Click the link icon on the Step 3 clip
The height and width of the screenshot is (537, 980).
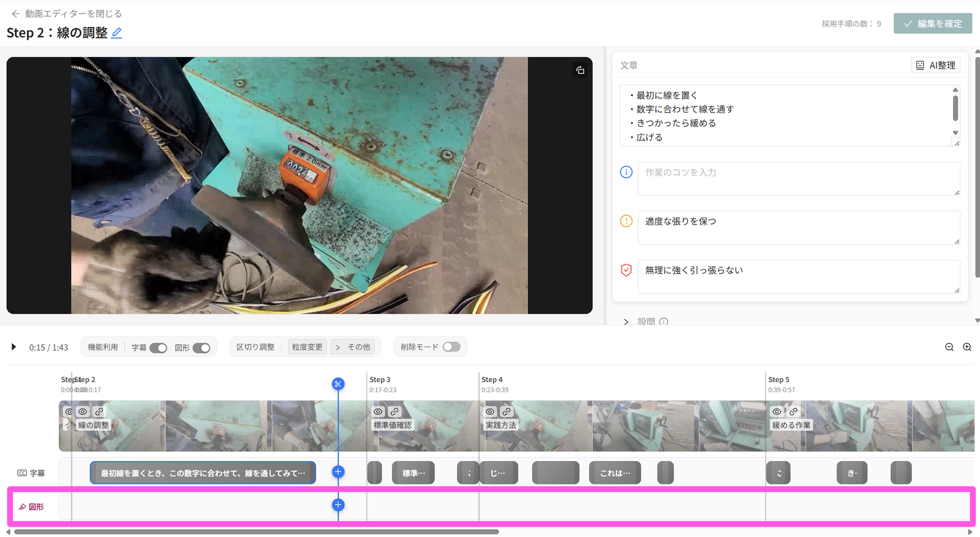[x=394, y=411]
